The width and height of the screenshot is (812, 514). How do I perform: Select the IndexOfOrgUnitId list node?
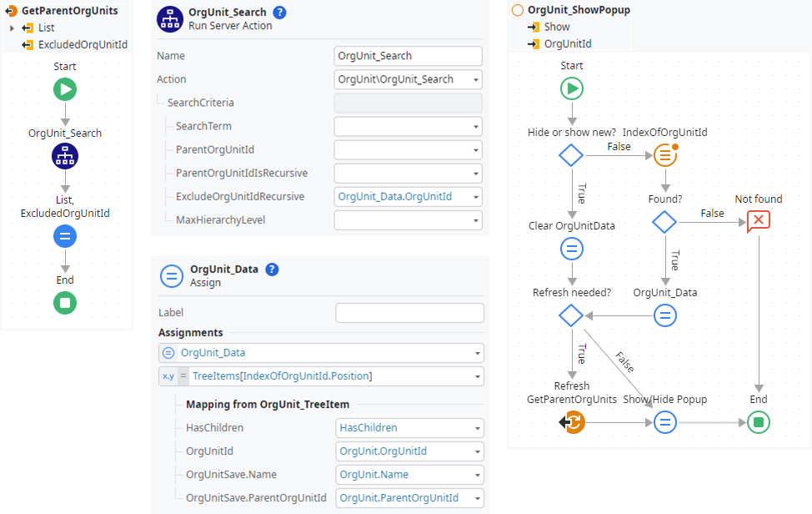664,155
